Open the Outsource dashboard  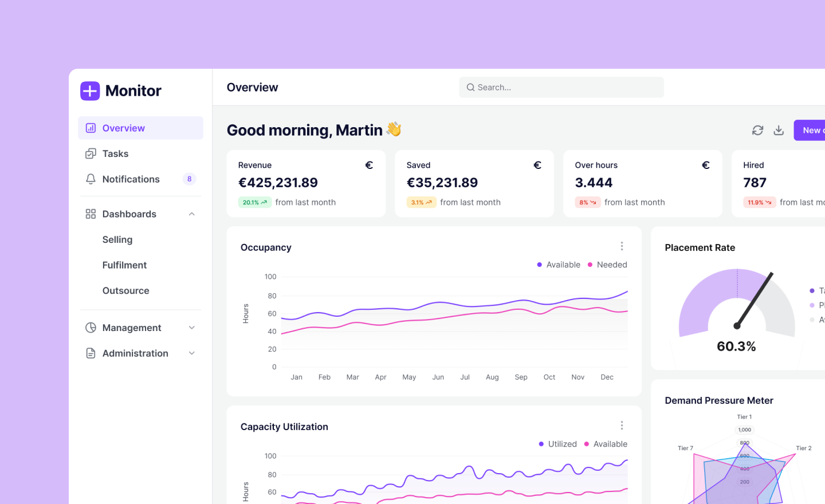125,290
